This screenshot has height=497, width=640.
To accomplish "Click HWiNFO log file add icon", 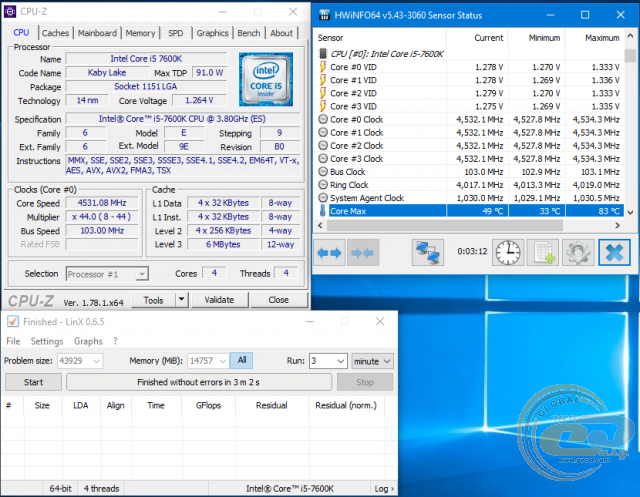I will click(x=543, y=253).
